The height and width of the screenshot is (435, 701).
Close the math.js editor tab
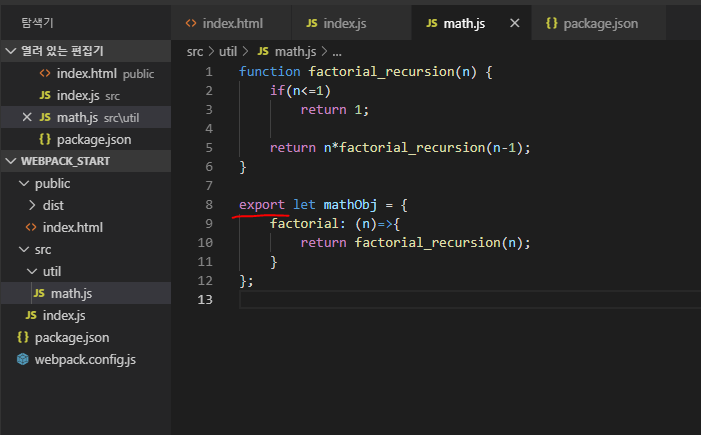pos(515,23)
